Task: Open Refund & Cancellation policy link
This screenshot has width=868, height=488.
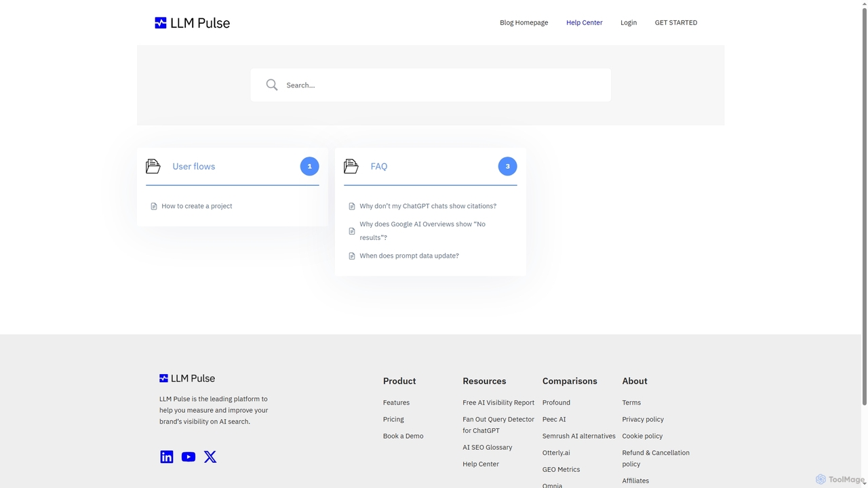Action: click(656, 458)
